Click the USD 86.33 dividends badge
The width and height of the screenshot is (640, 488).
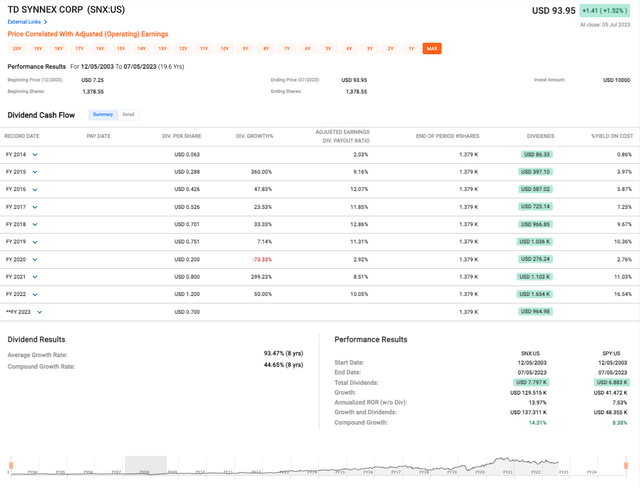[537, 155]
